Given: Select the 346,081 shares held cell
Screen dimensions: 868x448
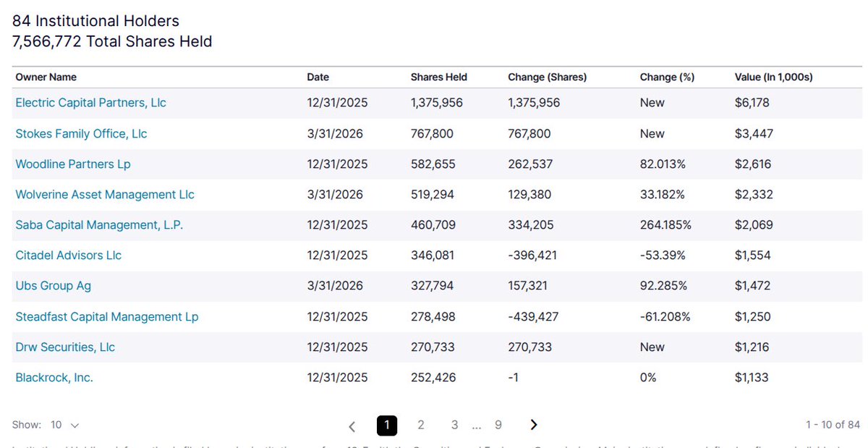Looking at the screenshot, I should (432, 255).
